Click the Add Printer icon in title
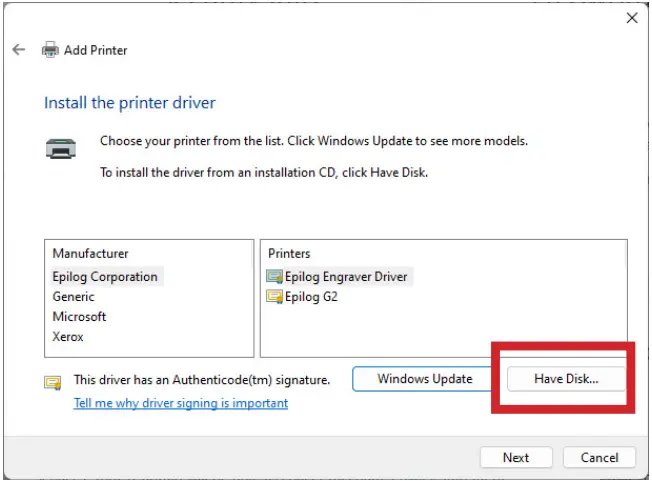The height and width of the screenshot is (481, 652). click(50, 50)
